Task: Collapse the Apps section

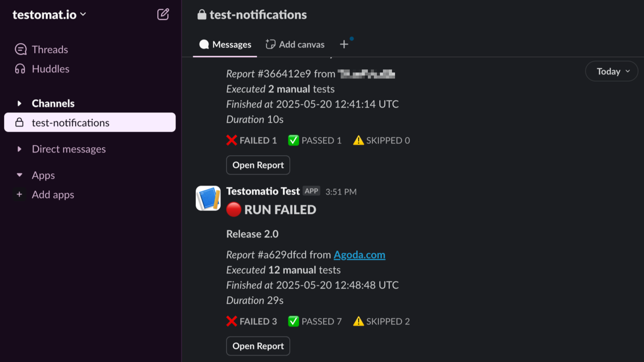Action: pyautogui.click(x=19, y=175)
